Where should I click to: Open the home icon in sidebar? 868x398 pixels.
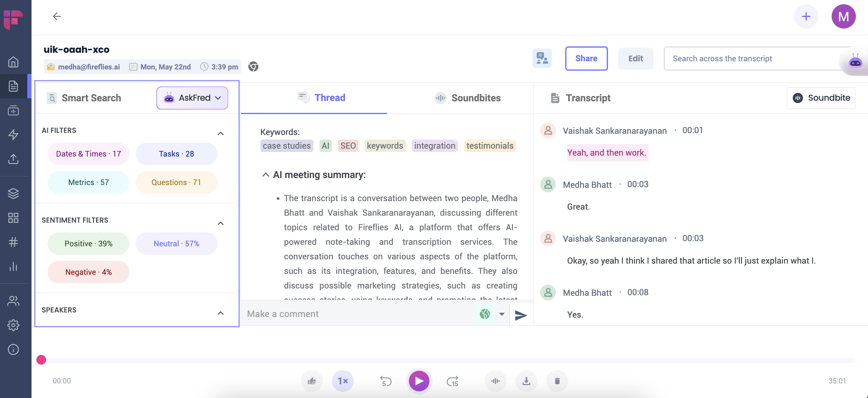coord(13,62)
